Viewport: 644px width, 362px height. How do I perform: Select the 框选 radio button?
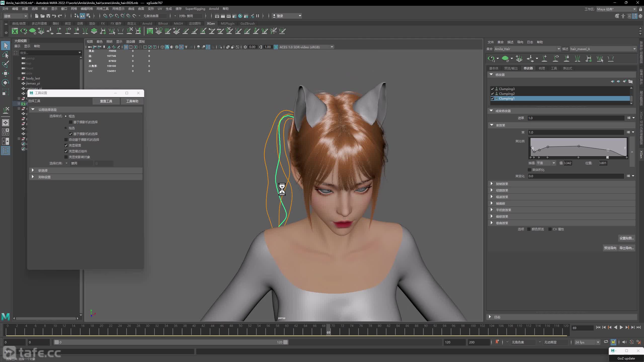(66, 116)
